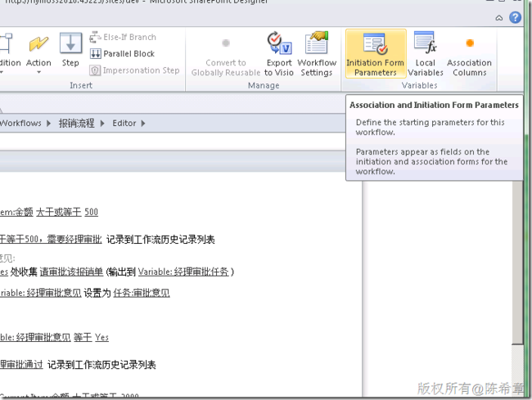Add an Else-If Branch
Viewport: 532px width, 400px height.
[x=123, y=37]
